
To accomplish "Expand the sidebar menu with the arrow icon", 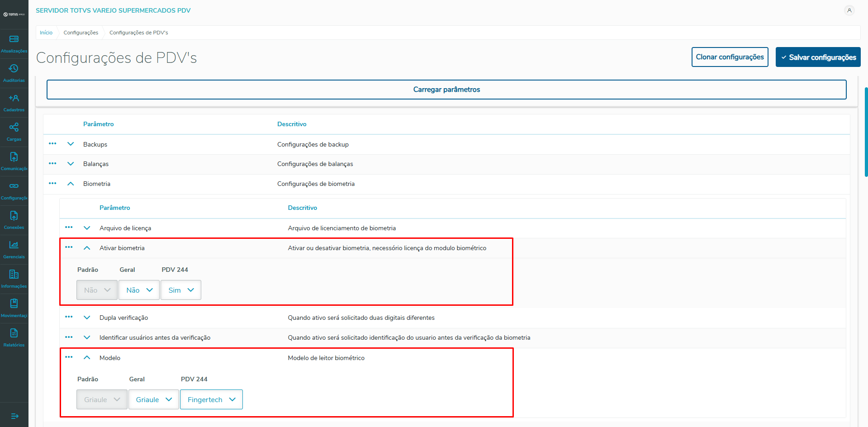I will (14, 416).
